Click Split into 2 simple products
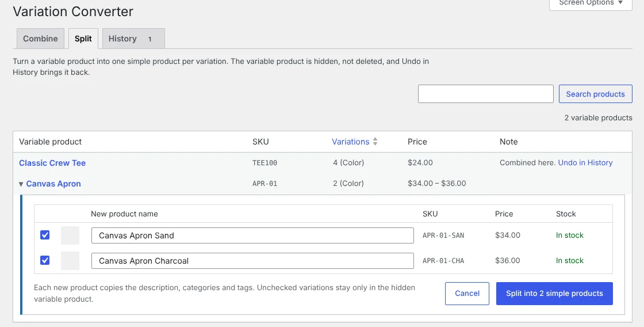This screenshot has height=327, width=644. (x=554, y=293)
